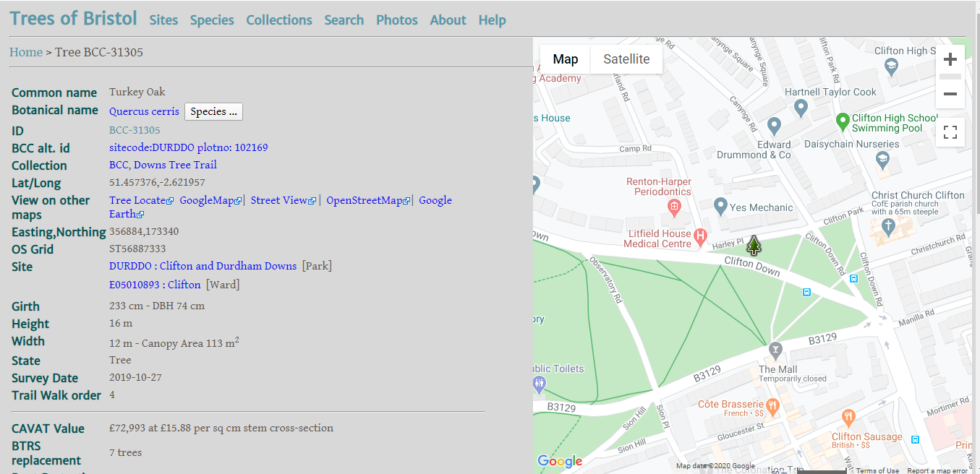This screenshot has height=474, width=980.
Task: Click The Mall bar pin
Action: pos(775,350)
